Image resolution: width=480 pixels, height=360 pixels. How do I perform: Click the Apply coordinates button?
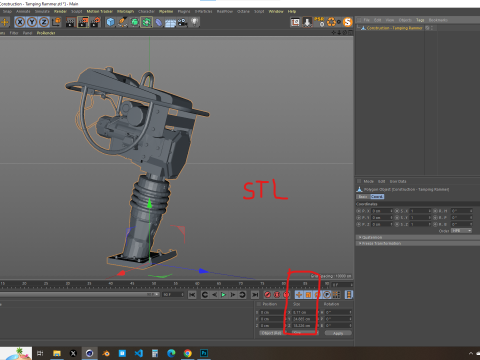coord(338,333)
